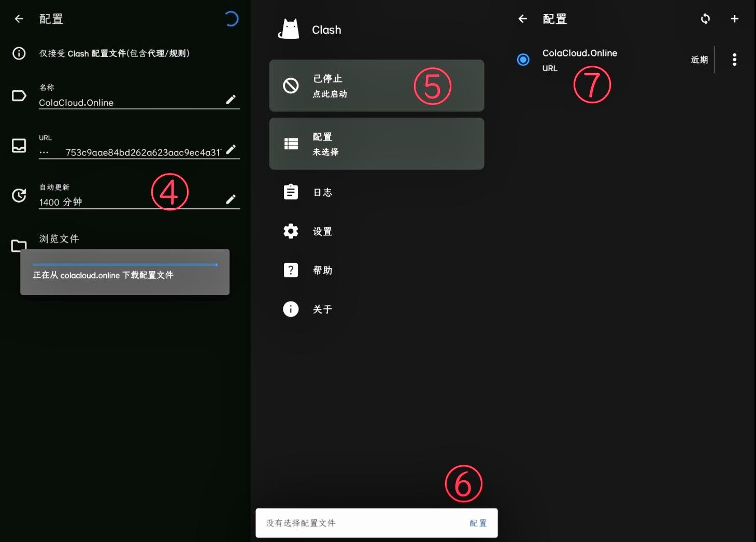Click the ColaCloud.Online name input field
Screen dimensions: 756x542
tap(130, 103)
